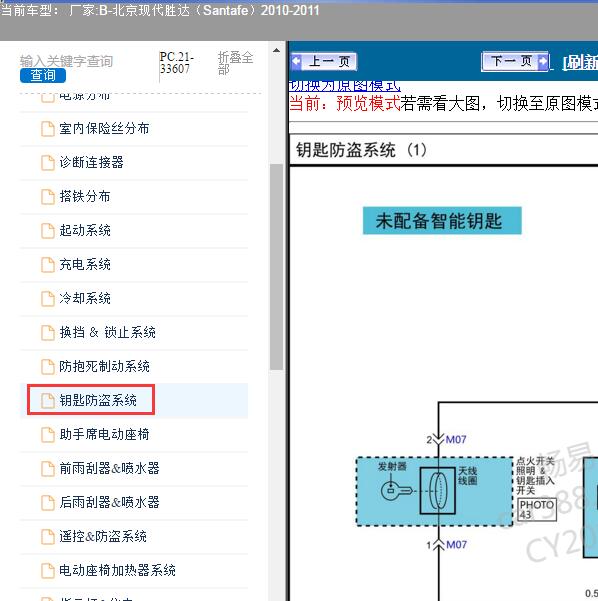Click the 查询 search button
Screen dimensions: 598x601
(x=43, y=75)
